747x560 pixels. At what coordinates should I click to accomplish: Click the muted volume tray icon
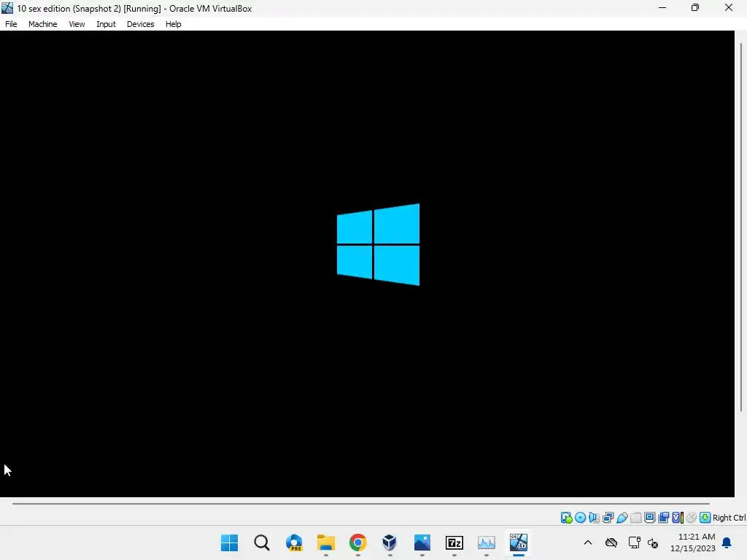pos(653,542)
